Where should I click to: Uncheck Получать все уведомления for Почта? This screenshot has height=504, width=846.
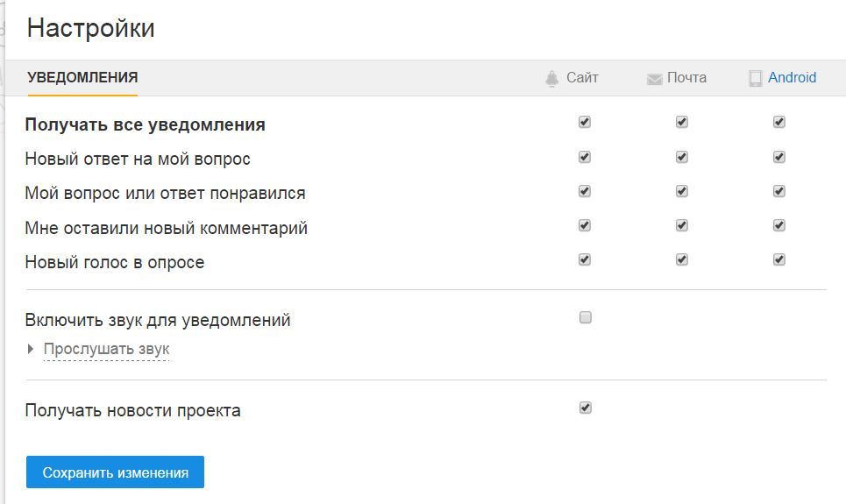[682, 122]
